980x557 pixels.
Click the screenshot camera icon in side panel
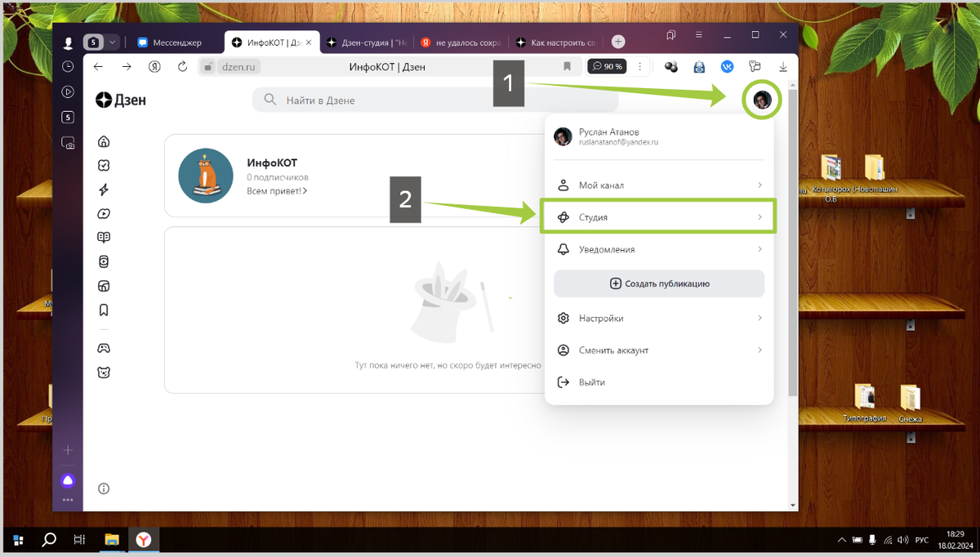pyautogui.click(x=68, y=143)
